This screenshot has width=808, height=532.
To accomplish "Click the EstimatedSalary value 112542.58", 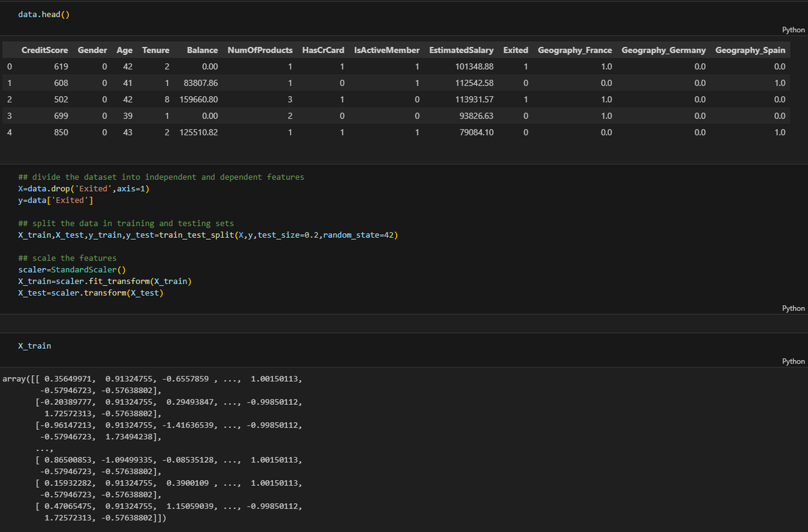I will click(474, 84).
